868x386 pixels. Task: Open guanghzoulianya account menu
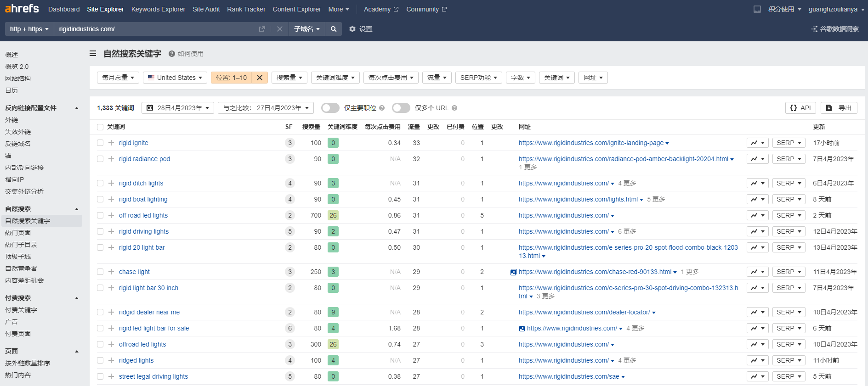tap(836, 9)
